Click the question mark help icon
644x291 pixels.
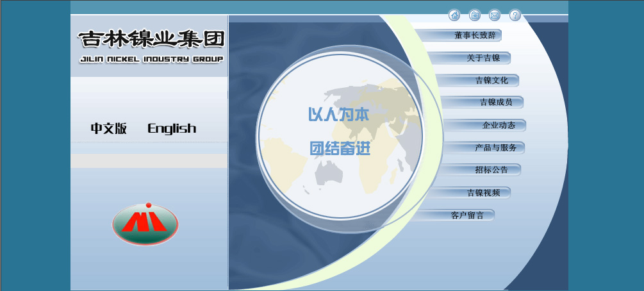point(515,15)
